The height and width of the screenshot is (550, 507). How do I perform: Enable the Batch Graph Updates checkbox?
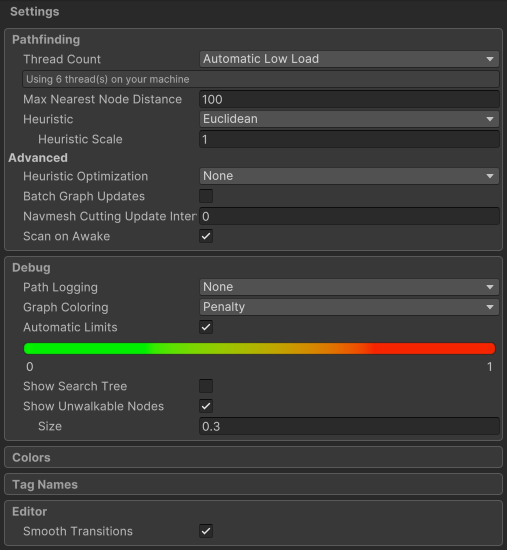(x=206, y=196)
